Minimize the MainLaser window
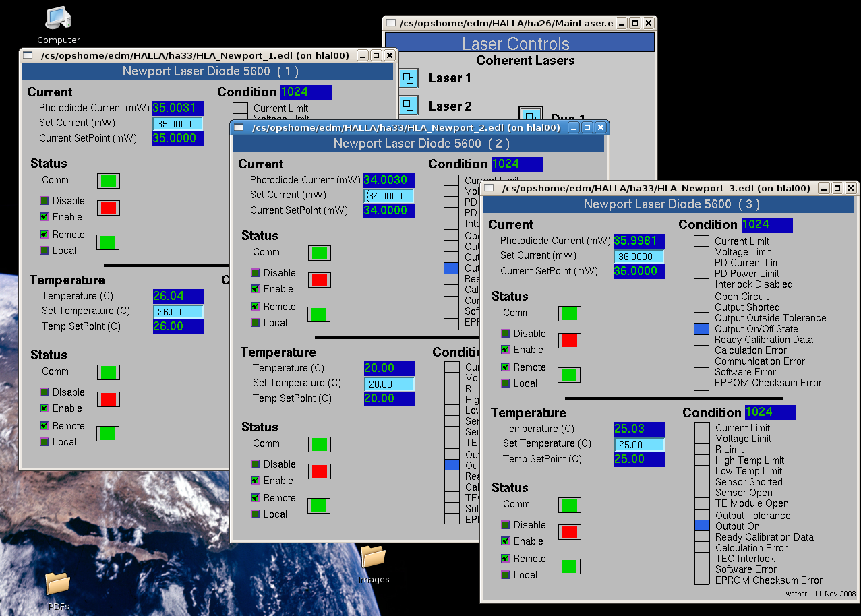This screenshot has height=616, width=861. 622,23
